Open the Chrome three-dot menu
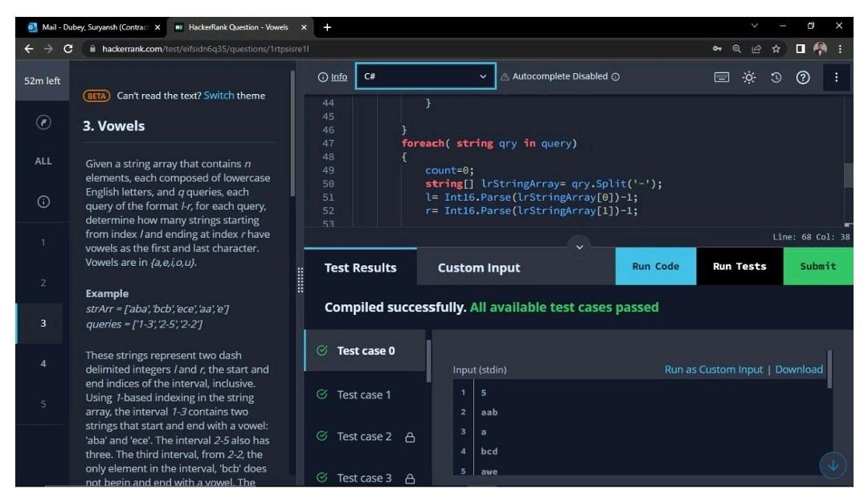868x498 pixels. tap(840, 49)
